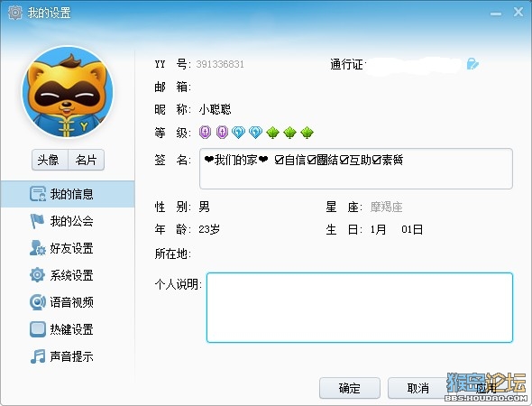
Task: Click the second purple level badge
Action: (222, 132)
